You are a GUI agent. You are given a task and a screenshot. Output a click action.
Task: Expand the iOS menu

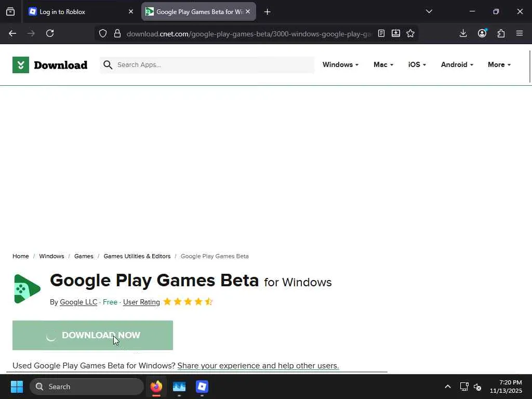417,64
